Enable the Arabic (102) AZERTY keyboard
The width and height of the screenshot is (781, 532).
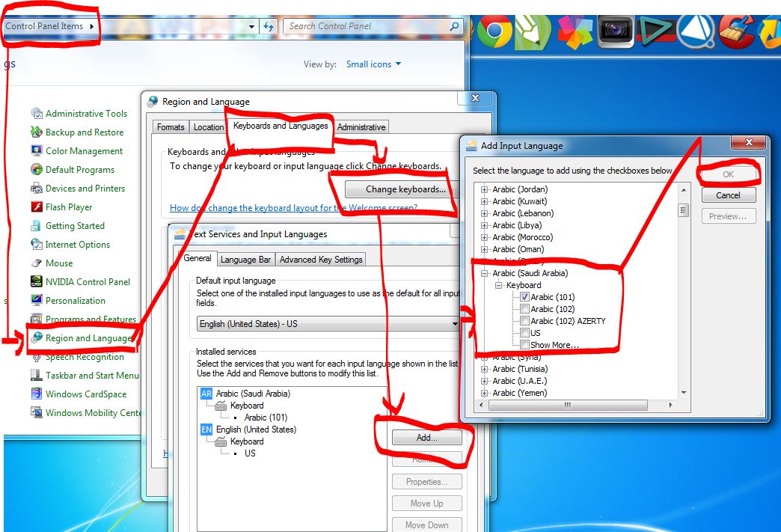tap(524, 320)
